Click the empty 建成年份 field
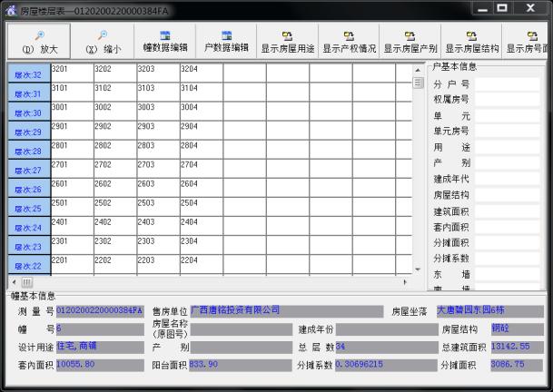553x392 pixels. tap(387, 329)
